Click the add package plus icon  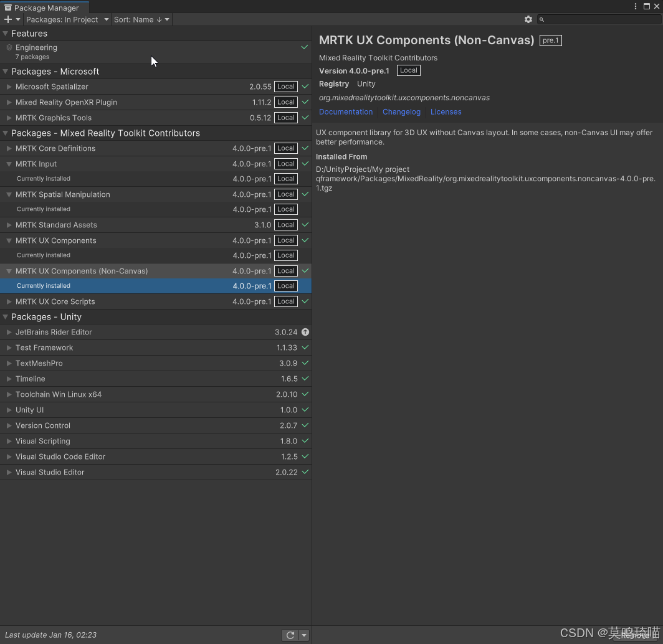(x=7, y=19)
